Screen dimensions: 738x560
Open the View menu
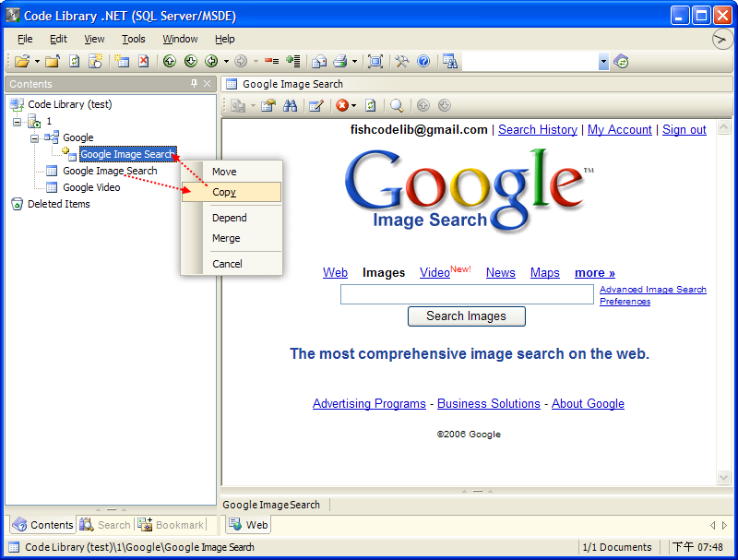point(94,39)
